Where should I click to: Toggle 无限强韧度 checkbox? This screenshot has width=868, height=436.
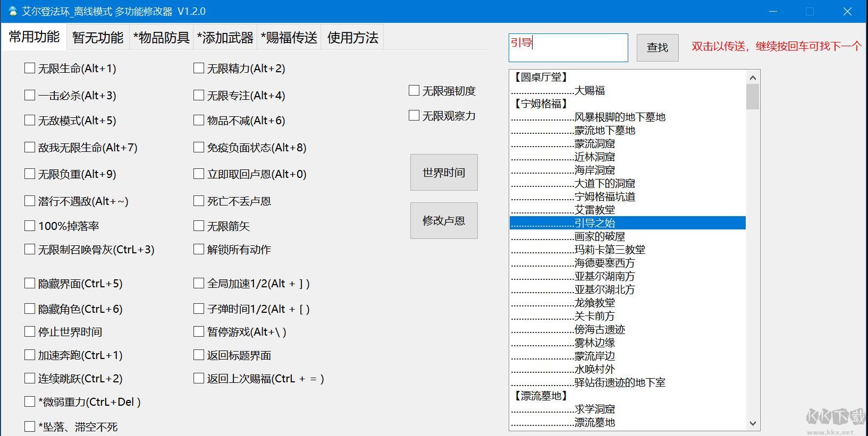point(414,90)
